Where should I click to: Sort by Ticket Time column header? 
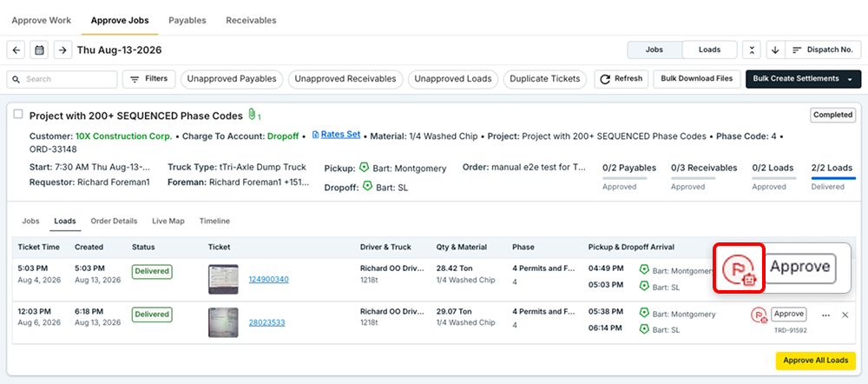click(39, 247)
